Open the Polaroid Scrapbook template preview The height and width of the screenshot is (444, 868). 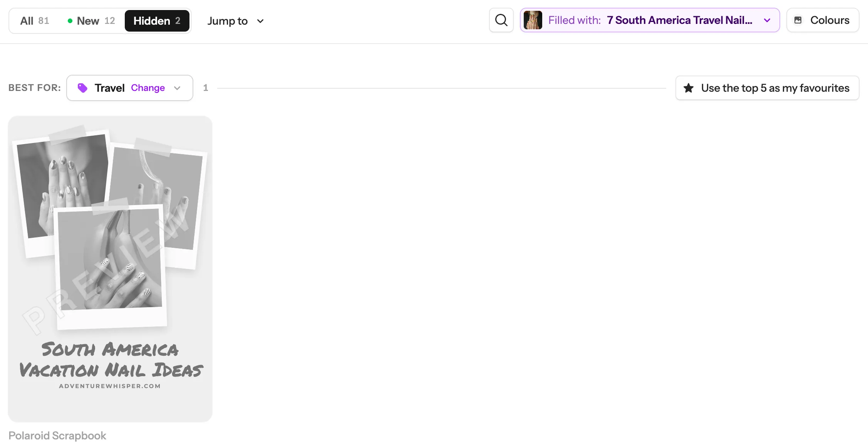tap(110, 269)
